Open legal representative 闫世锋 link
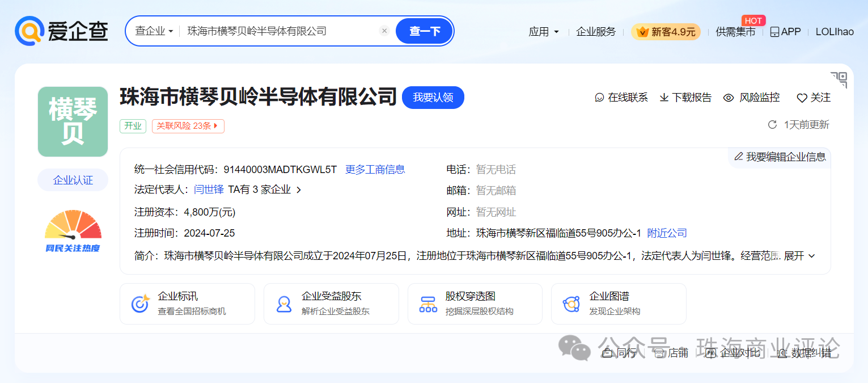The height and width of the screenshot is (383, 868). tap(209, 190)
